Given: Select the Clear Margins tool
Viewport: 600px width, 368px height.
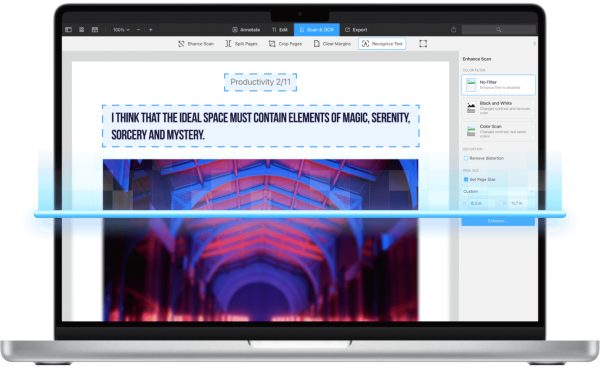Looking at the screenshot, I should point(332,44).
